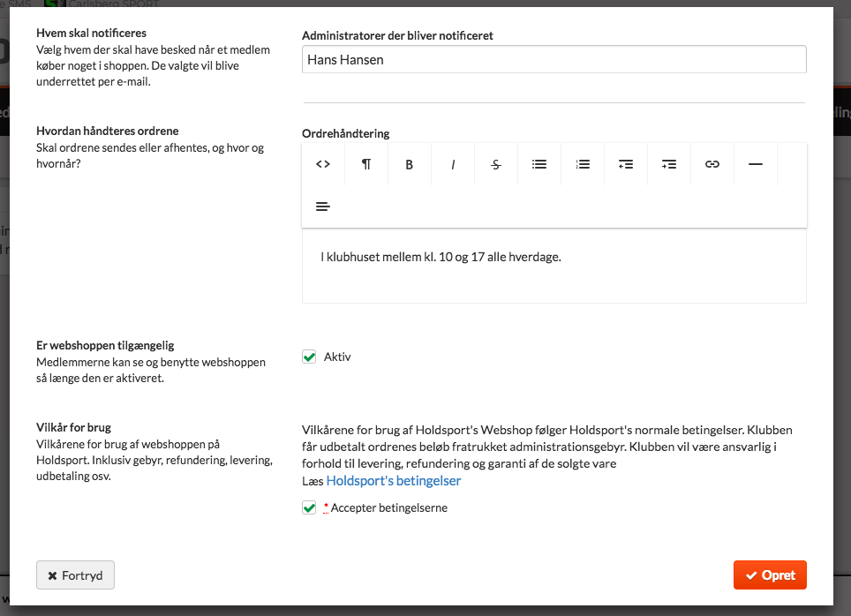Click text 'I klubhuset mellem kl. 10 og 17'
The width and height of the screenshot is (851, 616).
[403, 257]
